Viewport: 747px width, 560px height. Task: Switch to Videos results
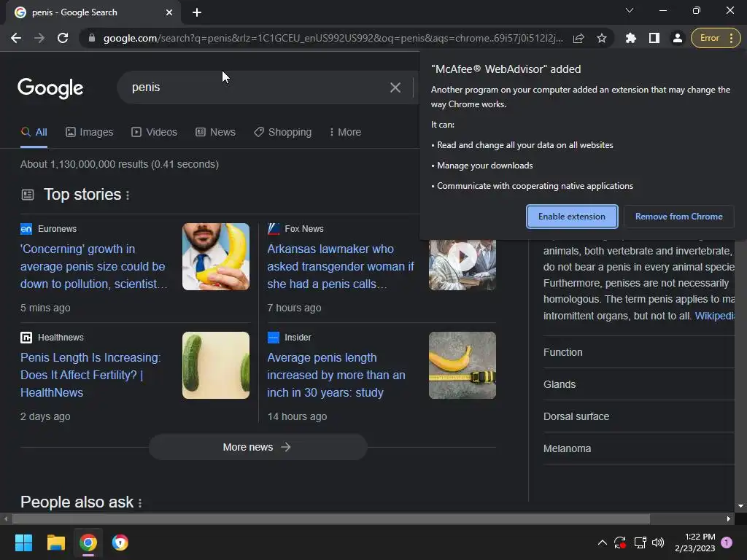155,133
